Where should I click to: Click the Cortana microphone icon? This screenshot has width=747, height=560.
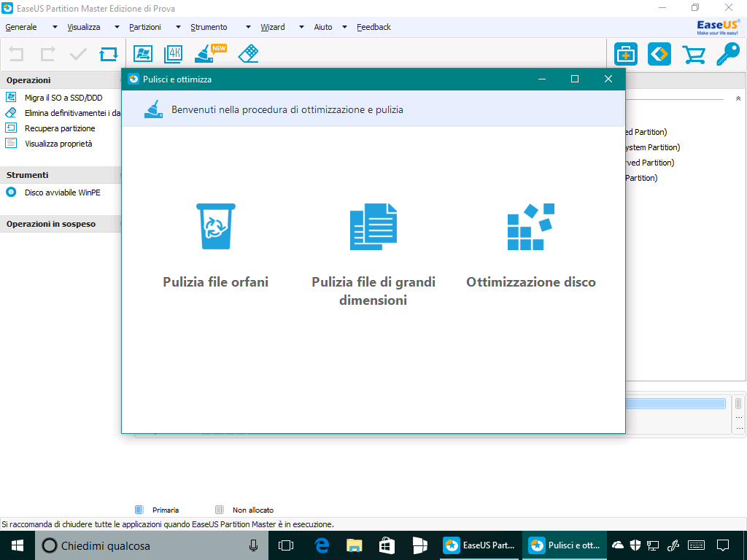(x=253, y=545)
